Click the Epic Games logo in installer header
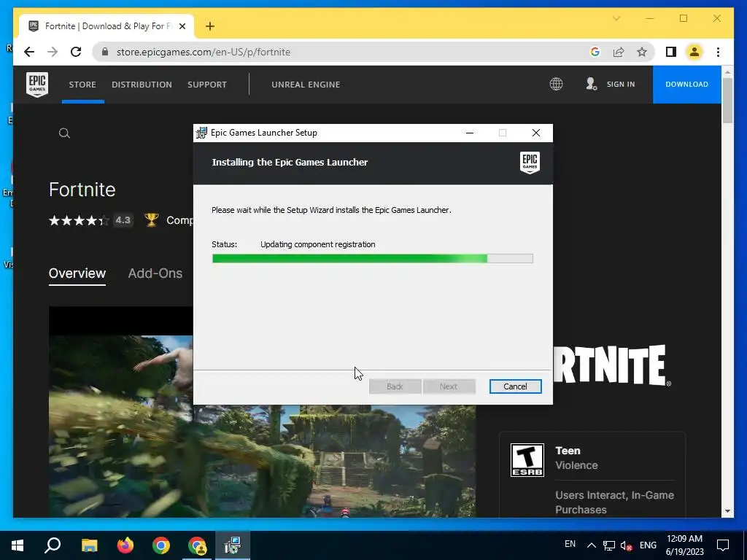747x560 pixels. point(530,163)
